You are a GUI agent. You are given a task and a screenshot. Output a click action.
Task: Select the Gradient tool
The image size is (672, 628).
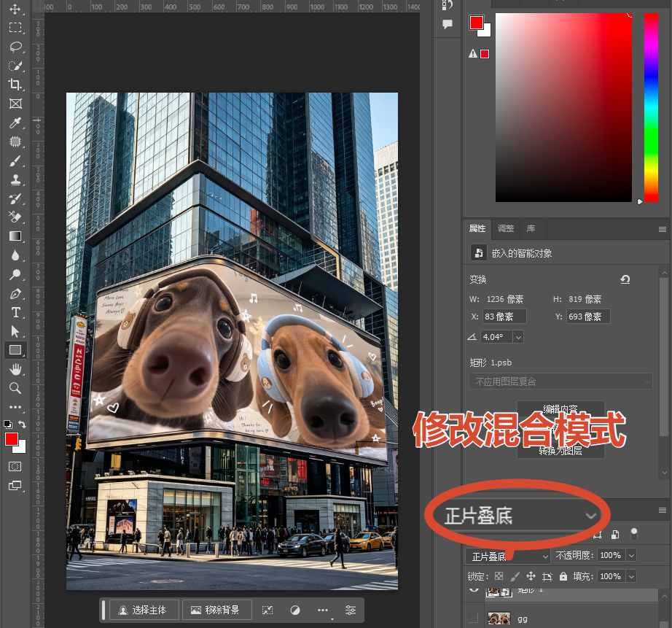15,236
